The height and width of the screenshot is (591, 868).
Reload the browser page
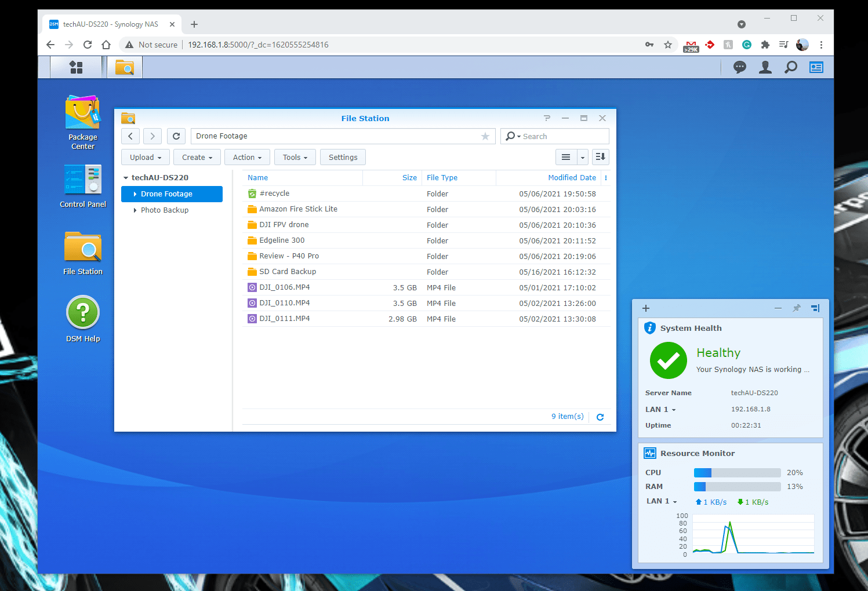[x=88, y=45]
